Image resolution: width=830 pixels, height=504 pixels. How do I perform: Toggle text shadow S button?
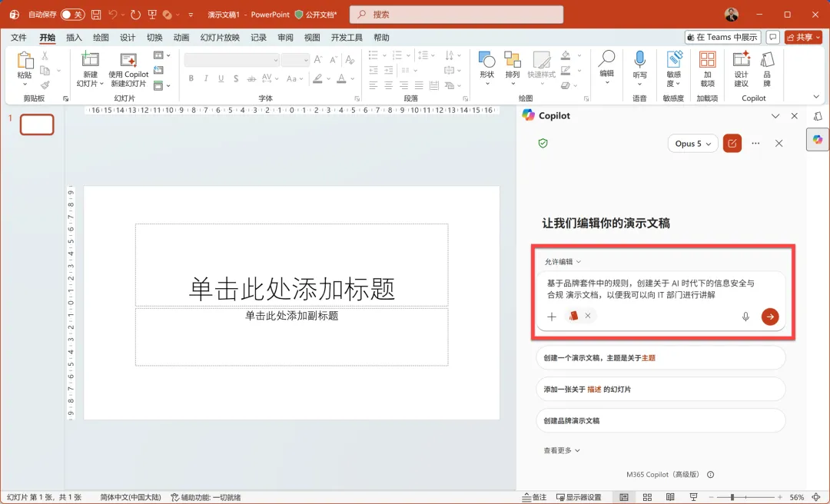[x=236, y=78]
